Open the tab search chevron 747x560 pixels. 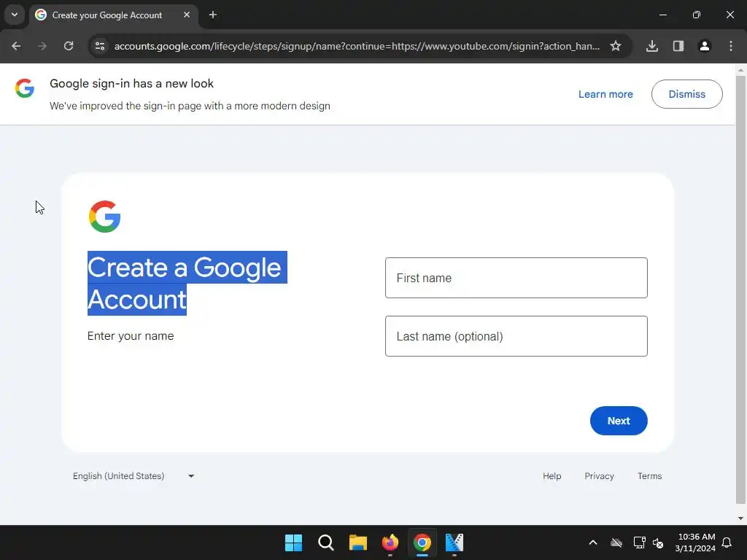point(15,15)
